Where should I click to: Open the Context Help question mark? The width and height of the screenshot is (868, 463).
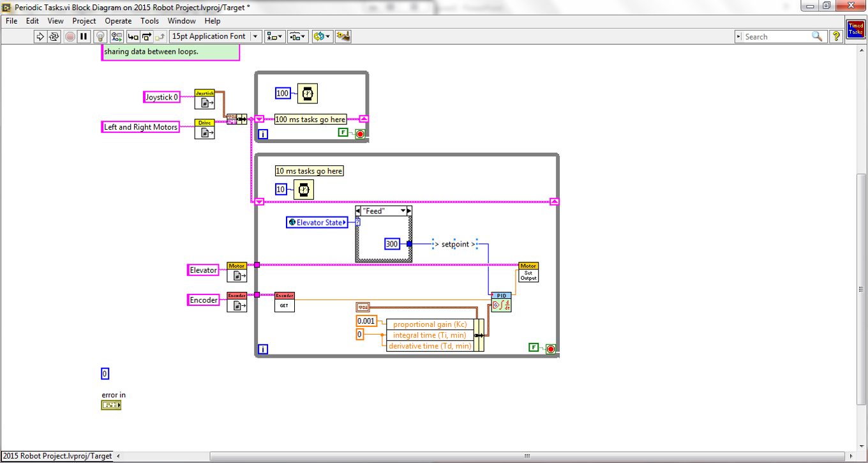click(835, 37)
